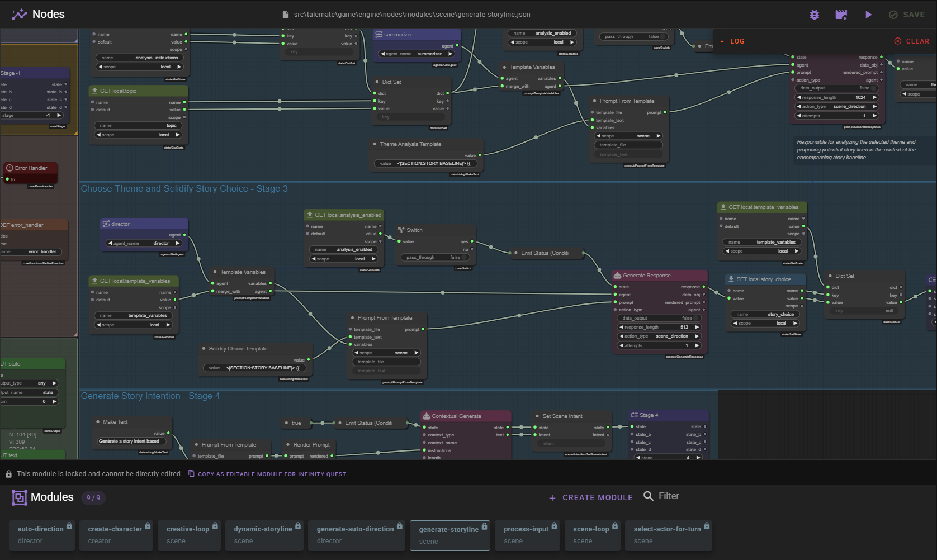Open the debug tool in the top toolbar

click(x=814, y=15)
